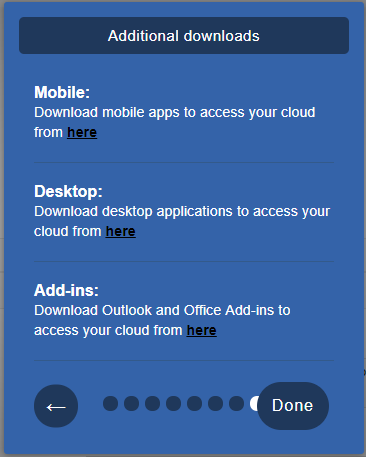Open the desktop applications 'here' link

point(121,231)
